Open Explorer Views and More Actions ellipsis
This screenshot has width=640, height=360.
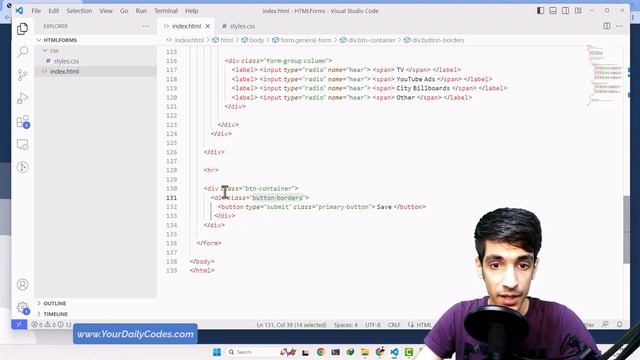click(146, 26)
